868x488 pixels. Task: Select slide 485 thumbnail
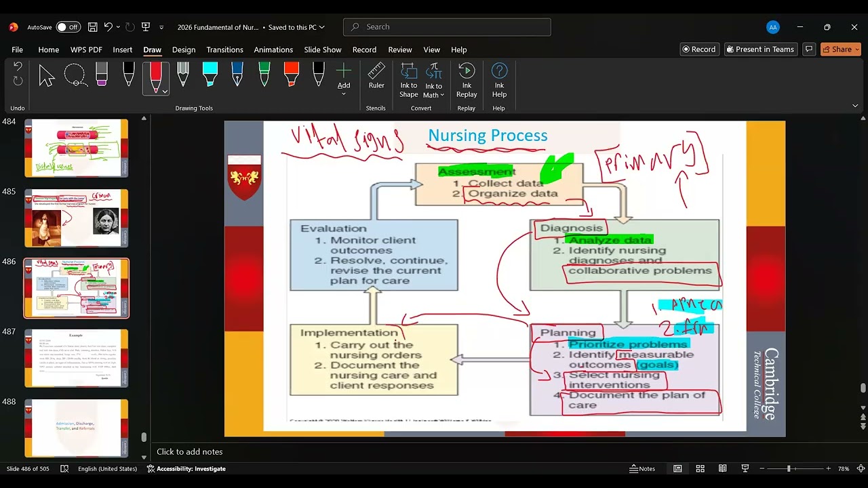click(77, 218)
